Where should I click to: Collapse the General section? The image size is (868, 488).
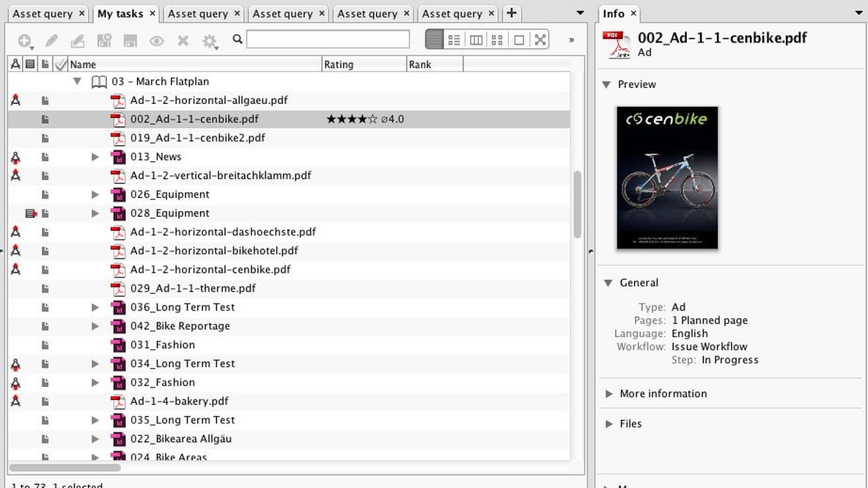click(x=608, y=283)
